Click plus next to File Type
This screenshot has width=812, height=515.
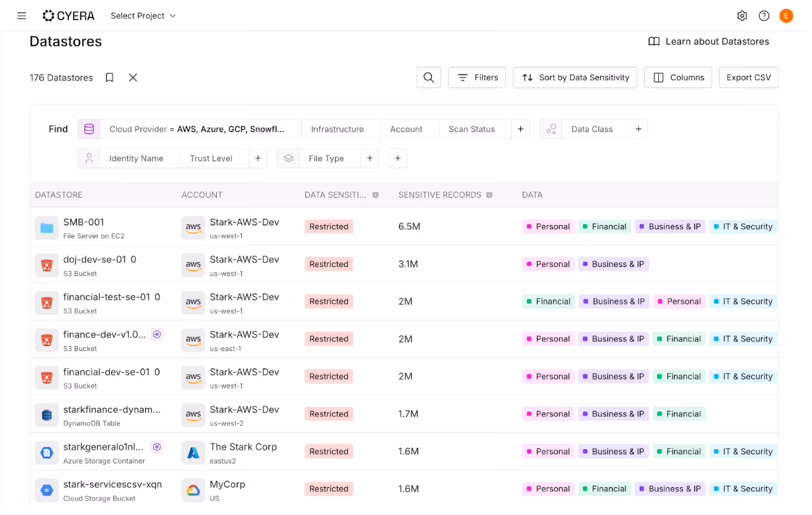coord(370,158)
